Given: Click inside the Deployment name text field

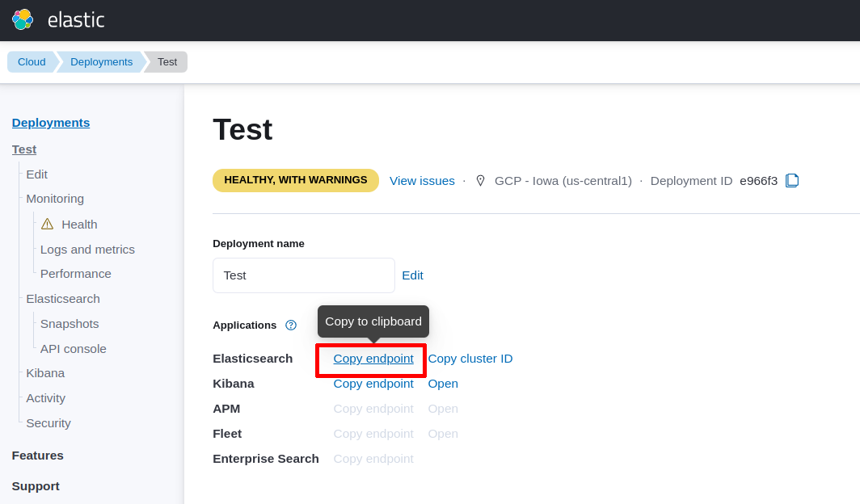Looking at the screenshot, I should (303, 275).
